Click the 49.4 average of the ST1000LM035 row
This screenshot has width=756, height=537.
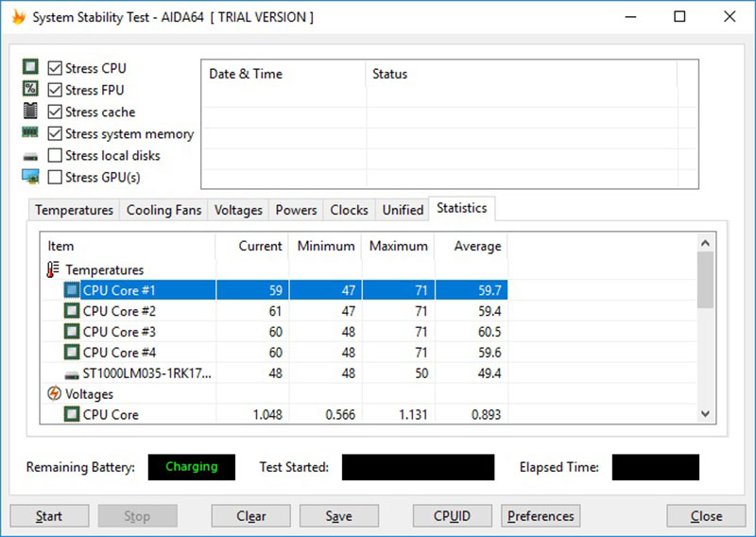tap(490, 373)
